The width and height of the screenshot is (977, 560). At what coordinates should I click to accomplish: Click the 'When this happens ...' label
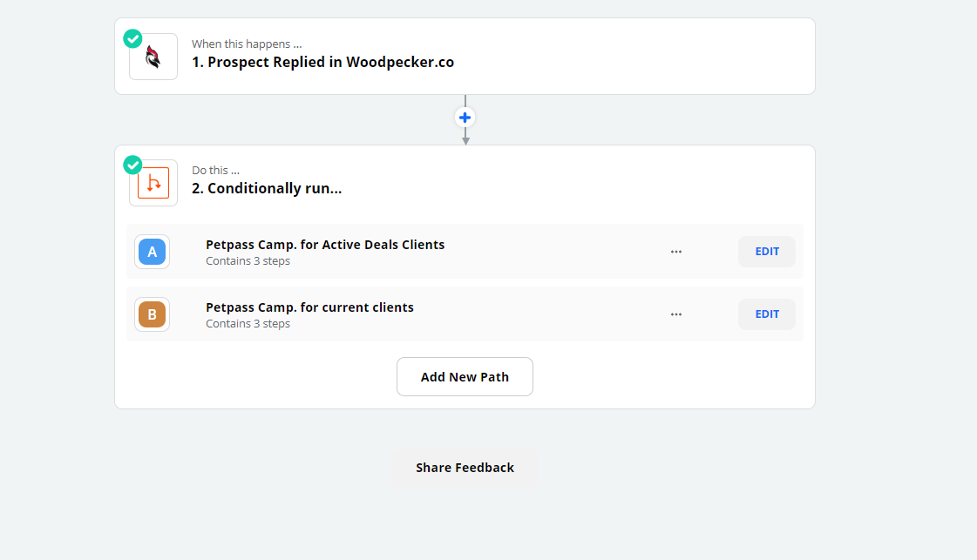click(247, 44)
